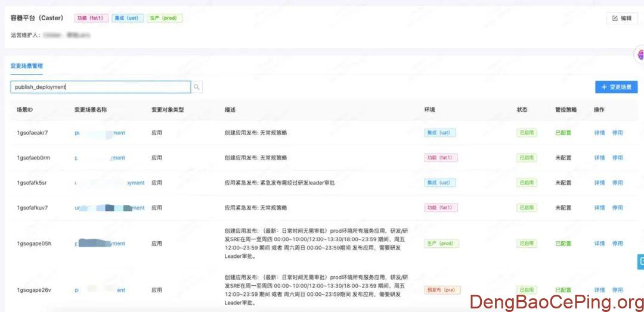Click 已配置 policy in row 1gsogape05h
This screenshot has width=644, height=312.
[563, 244]
